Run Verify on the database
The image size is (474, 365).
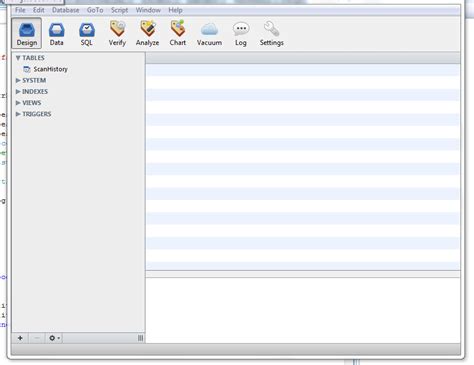(117, 33)
